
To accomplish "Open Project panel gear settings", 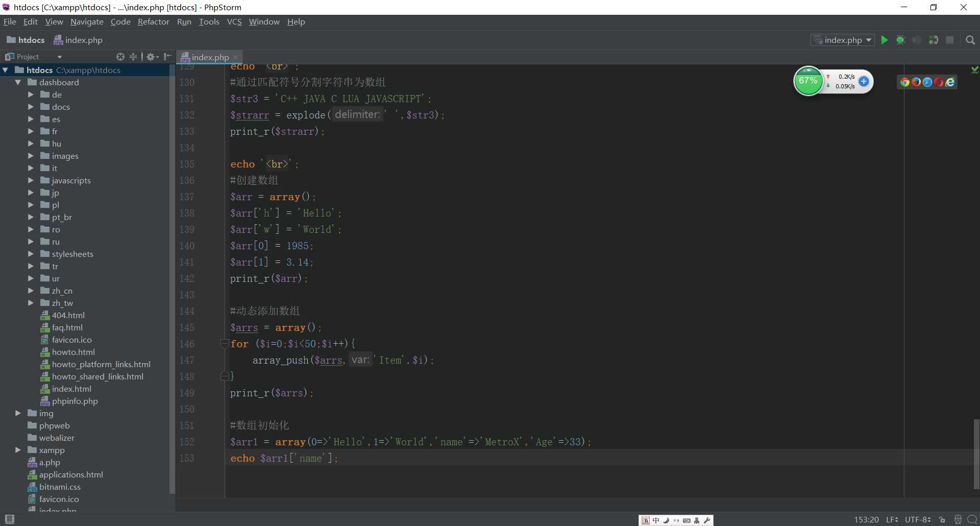I will [x=152, y=57].
